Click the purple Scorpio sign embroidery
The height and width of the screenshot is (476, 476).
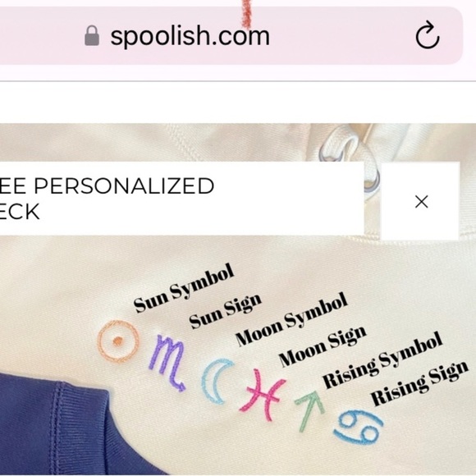click(x=167, y=363)
